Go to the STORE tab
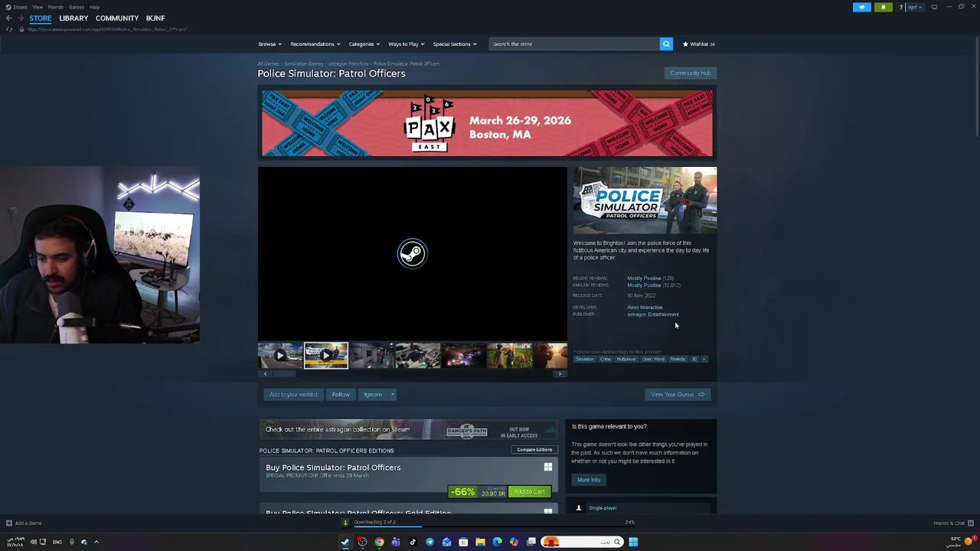980x551 pixels. [x=41, y=18]
